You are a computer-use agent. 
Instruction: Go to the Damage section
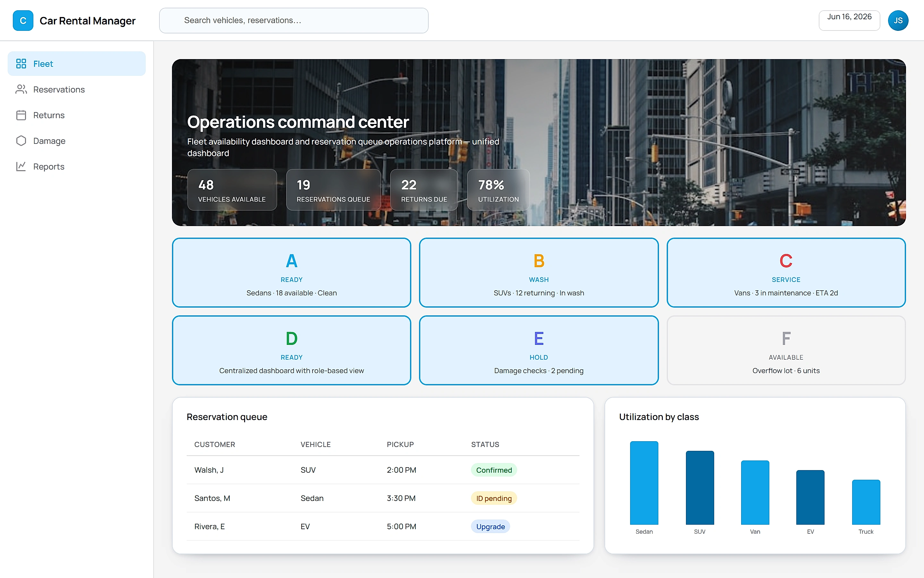coord(76,141)
